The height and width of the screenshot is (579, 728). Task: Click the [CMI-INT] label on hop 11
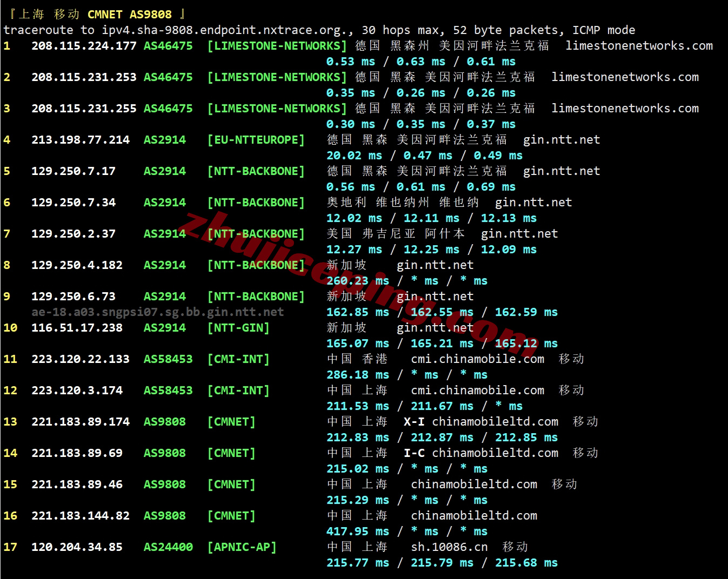[x=238, y=359]
